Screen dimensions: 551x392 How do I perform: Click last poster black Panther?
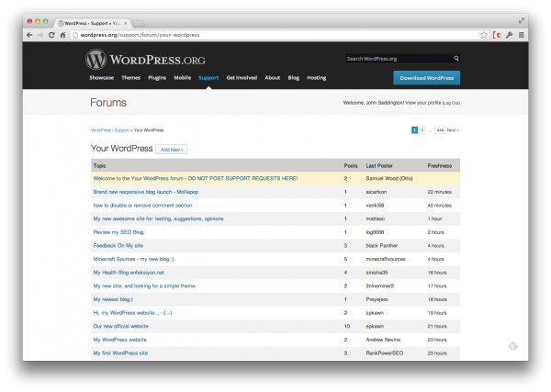382,245
